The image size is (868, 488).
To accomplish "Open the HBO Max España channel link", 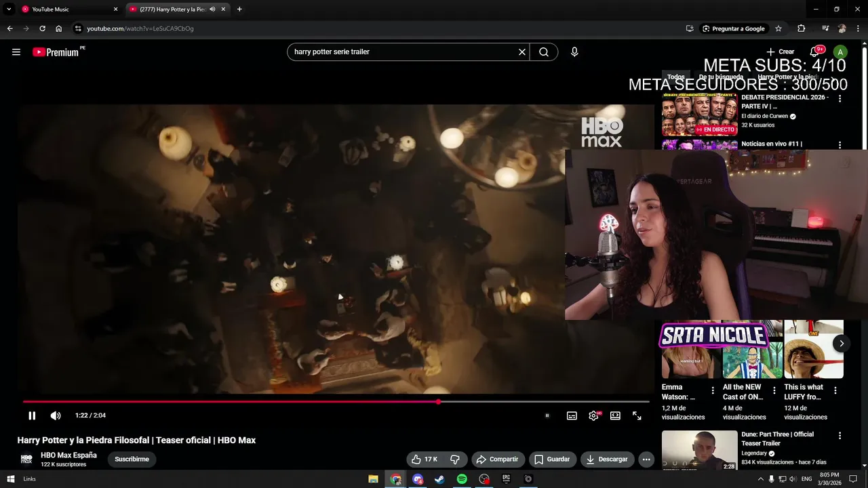I will click(x=68, y=455).
